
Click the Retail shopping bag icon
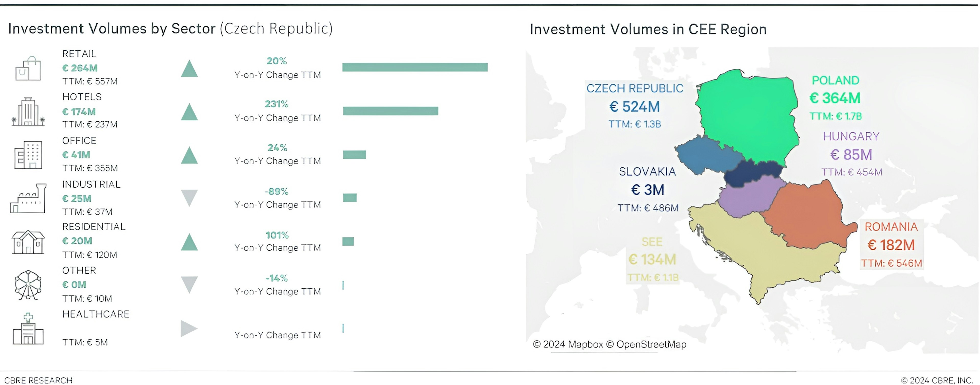coord(28,68)
